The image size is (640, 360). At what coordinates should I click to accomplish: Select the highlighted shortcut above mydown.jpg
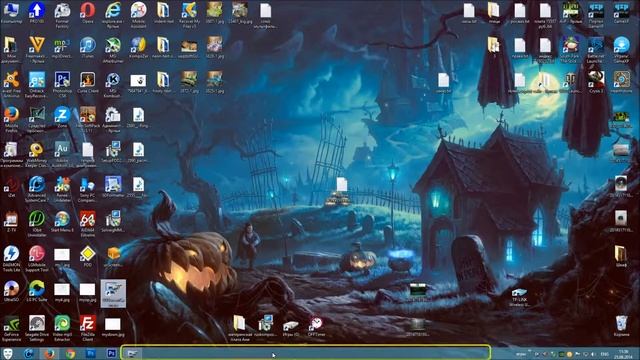point(113,293)
